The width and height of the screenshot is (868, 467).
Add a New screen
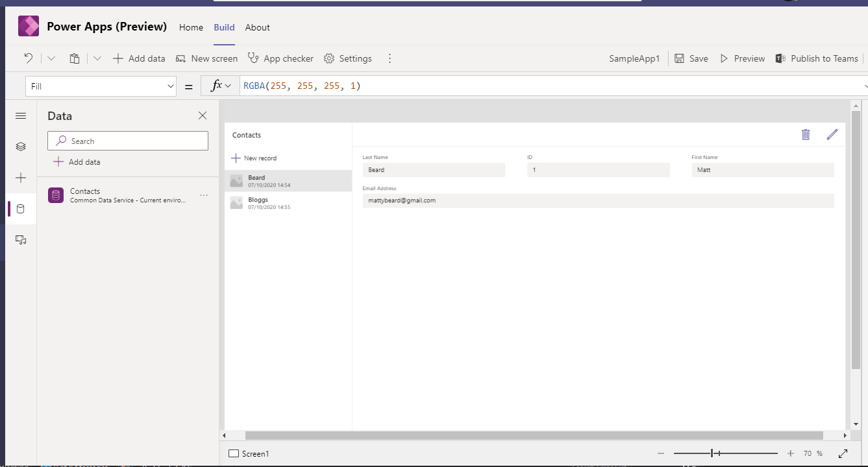tap(206, 58)
